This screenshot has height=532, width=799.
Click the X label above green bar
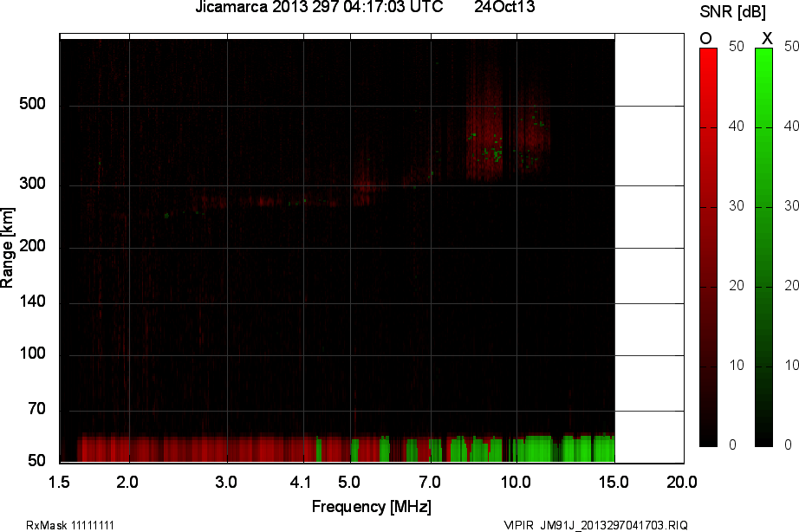(766, 38)
